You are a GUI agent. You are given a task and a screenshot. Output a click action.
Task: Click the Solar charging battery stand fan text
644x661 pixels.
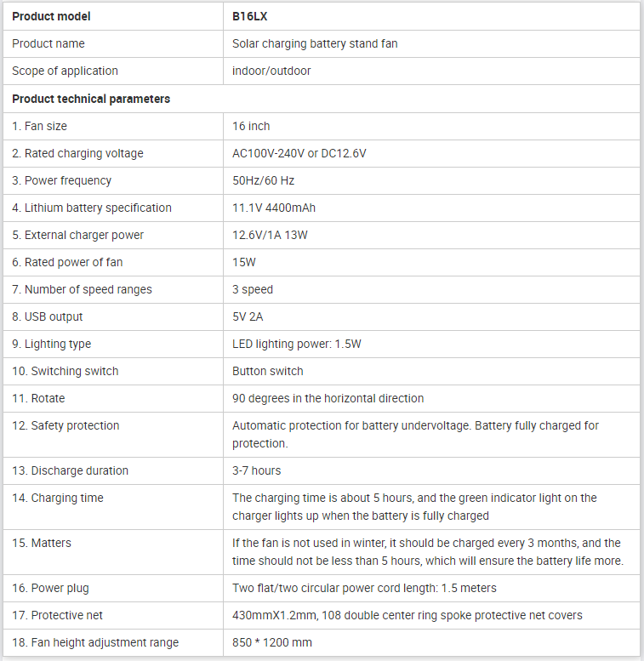[x=315, y=44]
